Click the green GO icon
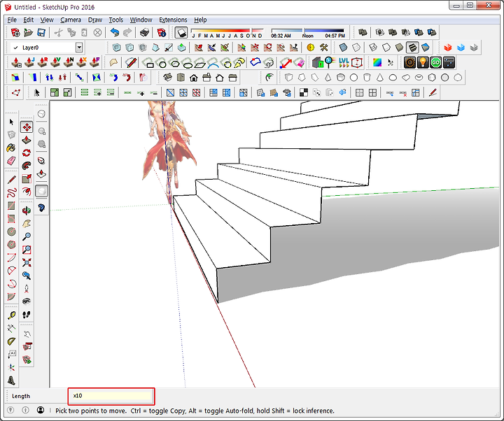Screen dimensions: 504x421 436,63
